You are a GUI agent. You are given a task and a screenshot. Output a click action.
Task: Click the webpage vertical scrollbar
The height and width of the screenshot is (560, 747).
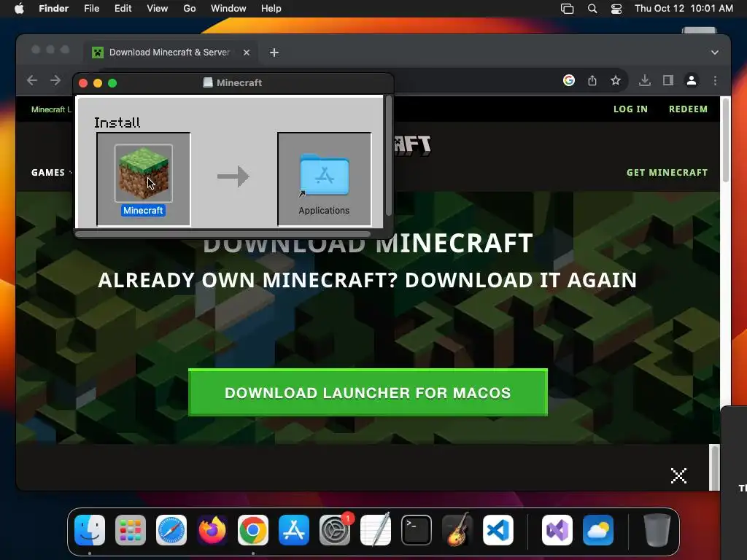click(x=726, y=140)
